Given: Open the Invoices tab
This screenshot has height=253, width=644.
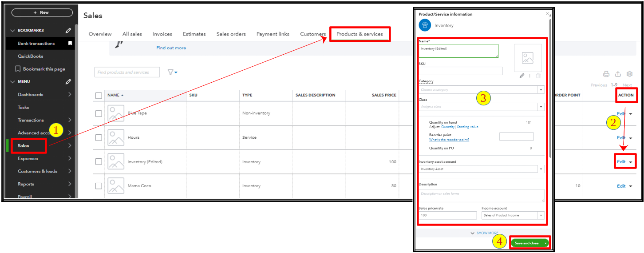Looking at the screenshot, I should 162,34.
